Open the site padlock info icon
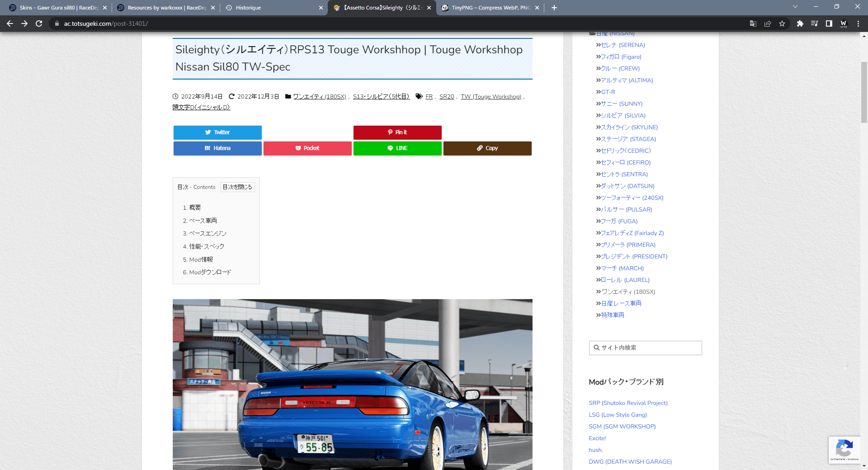 coord(57,23)
